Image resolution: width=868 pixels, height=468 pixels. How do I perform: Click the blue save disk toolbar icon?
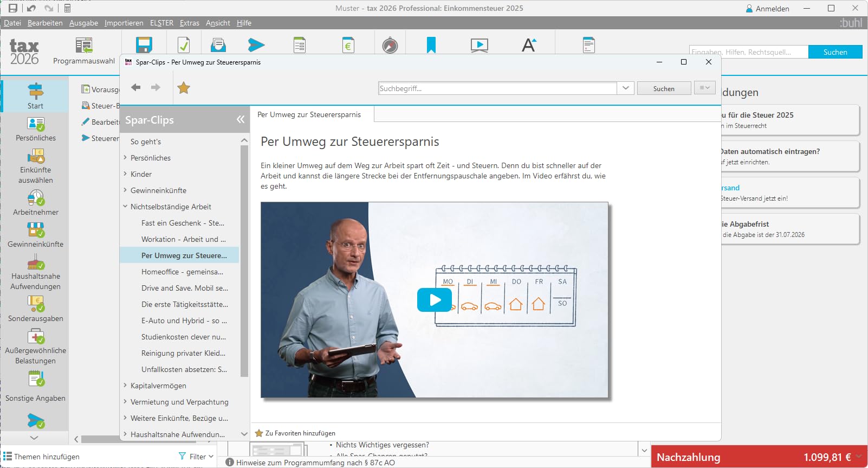[144, 45]
